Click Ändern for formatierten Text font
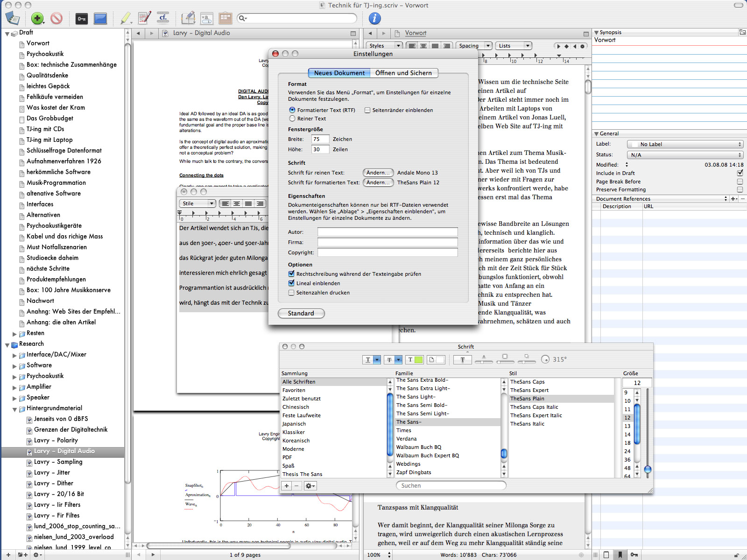Screen dimensions: 747x560 point(378,182)
